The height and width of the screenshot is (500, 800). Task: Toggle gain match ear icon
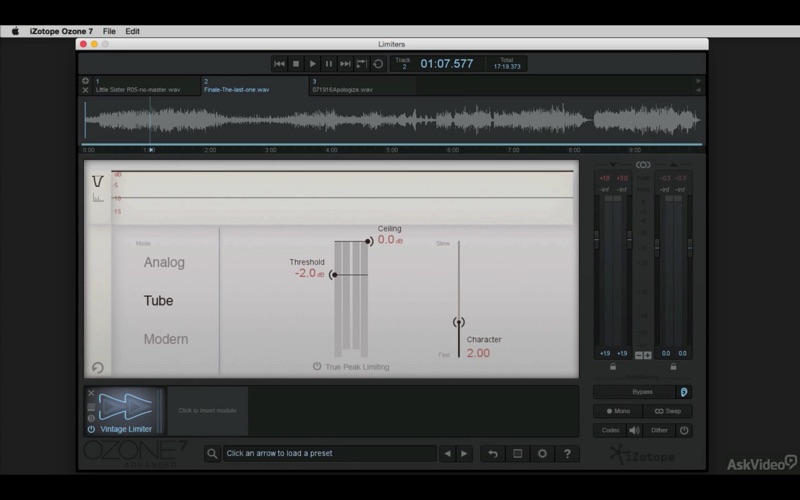click(684, 392)
